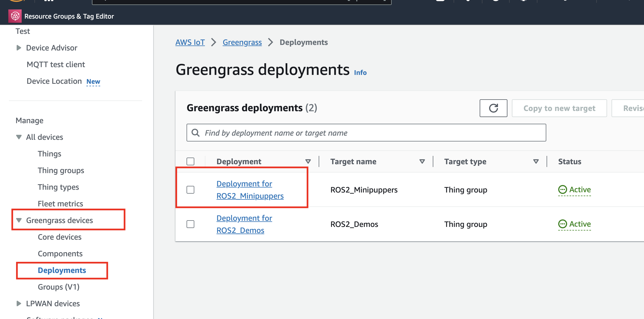
Task: Click the refresh deployments button
Action: (x=493, y=108)
